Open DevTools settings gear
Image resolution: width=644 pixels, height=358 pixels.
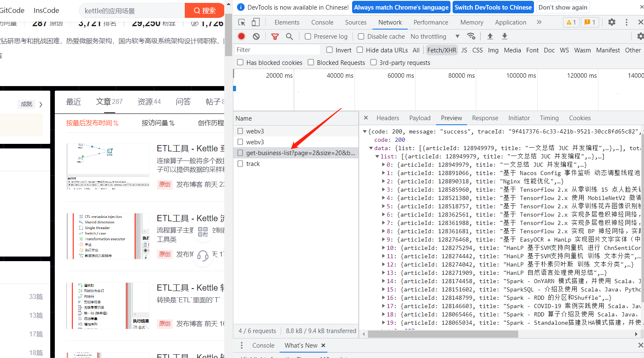[612, 22]
